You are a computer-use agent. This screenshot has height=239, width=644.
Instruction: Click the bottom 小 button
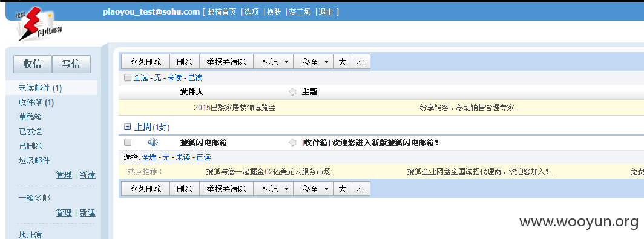(x=361, y=189)
